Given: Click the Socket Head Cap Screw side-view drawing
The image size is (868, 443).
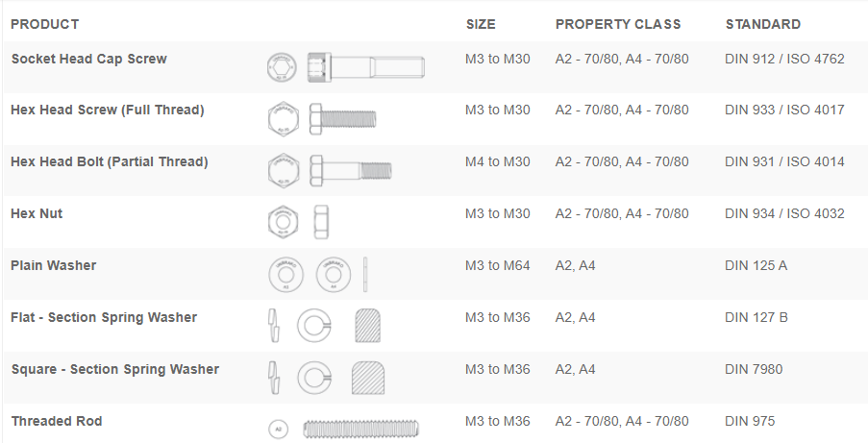Looking at the screenshot, I should pos(365,67).
